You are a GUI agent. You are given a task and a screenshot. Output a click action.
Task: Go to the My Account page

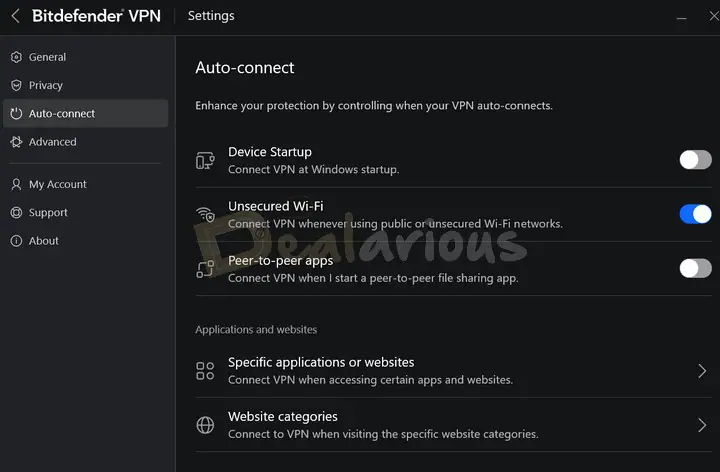58,184
